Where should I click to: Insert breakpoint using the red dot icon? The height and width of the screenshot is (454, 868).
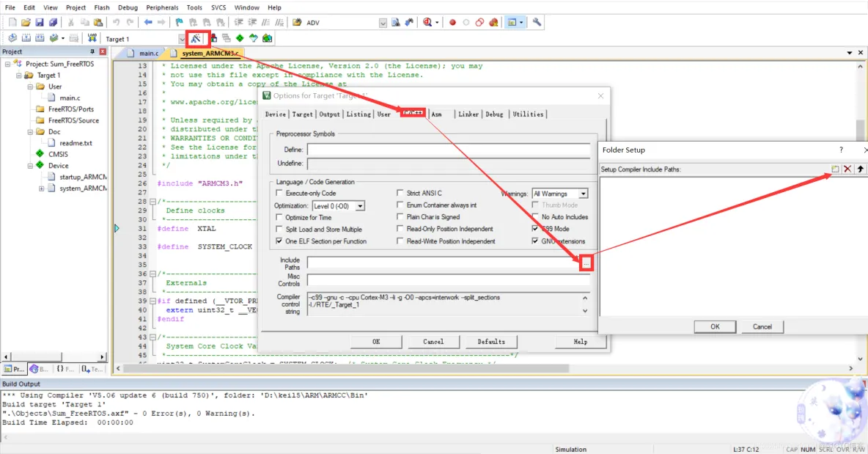coord(452,22)
